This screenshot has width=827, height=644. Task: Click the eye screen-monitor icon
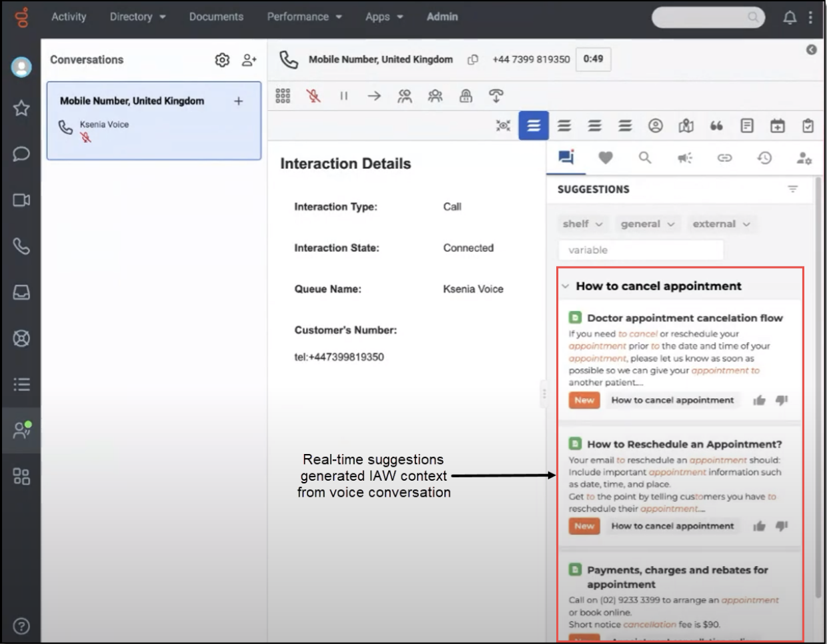[504, 125]
